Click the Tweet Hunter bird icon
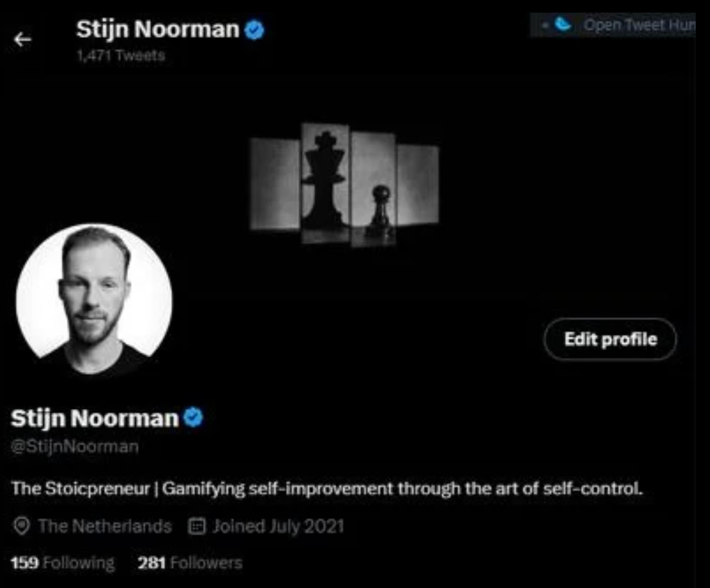Screen dimensions: 710x588 pos(563,24)
